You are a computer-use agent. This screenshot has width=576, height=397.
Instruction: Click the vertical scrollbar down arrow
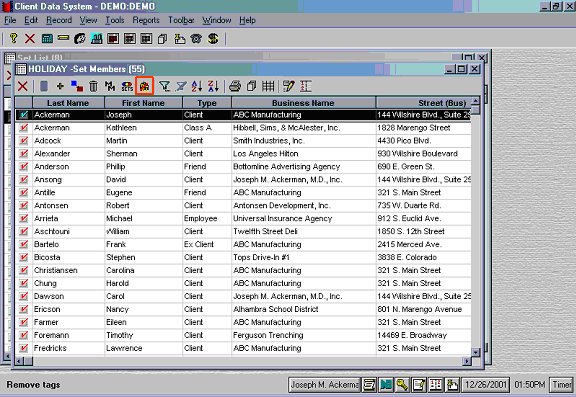click(x=475, y=352)
